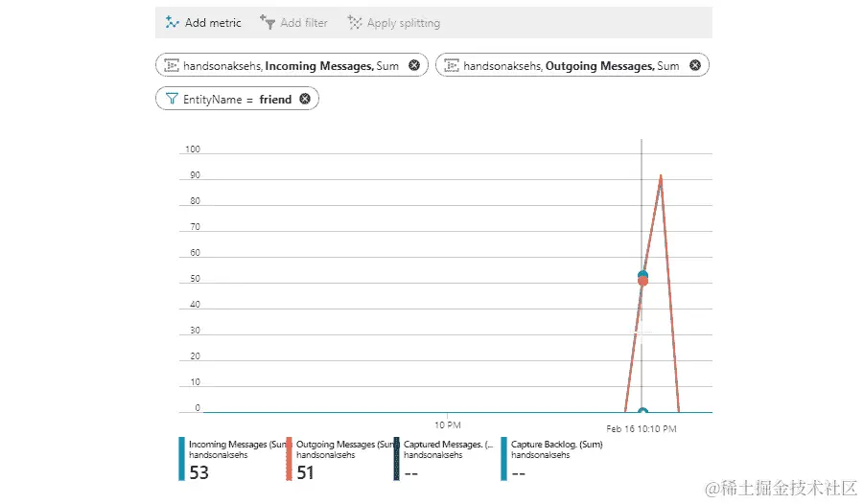The height and width of the screenshot is (504, 864).
Task: Remove the EntityName friend filter
Action: click(x=305, y=99)
